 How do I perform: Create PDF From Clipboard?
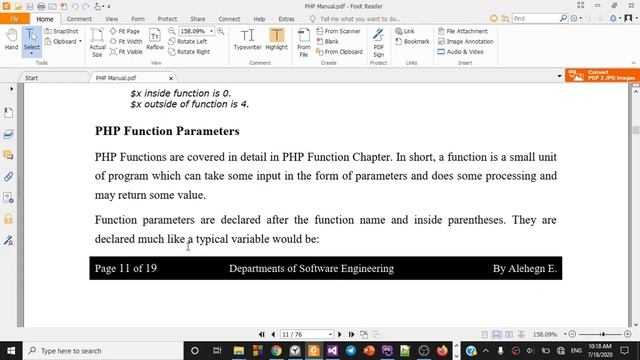[340, 52]
